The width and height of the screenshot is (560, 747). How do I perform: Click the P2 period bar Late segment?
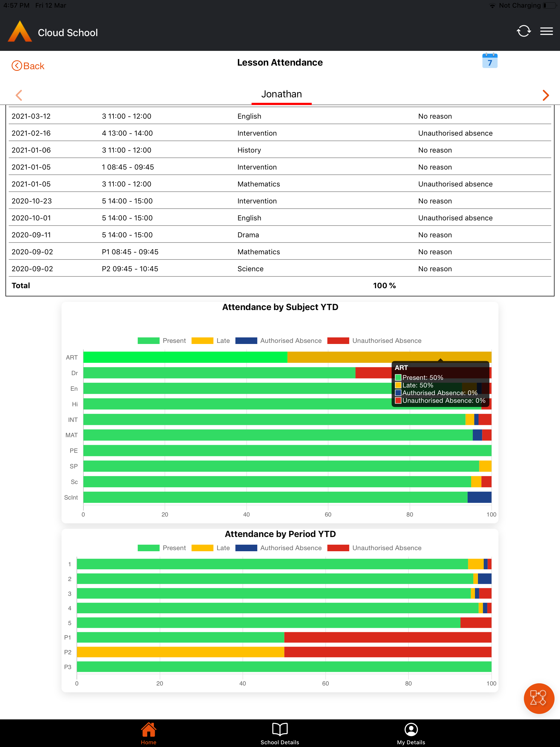pyautogui.click(x=180, y=652)
